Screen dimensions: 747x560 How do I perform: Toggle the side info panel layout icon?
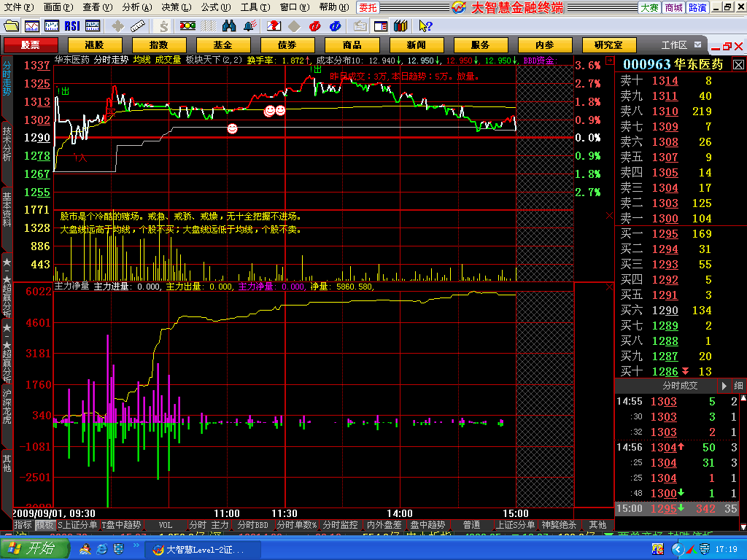click(x=381, y=26)
